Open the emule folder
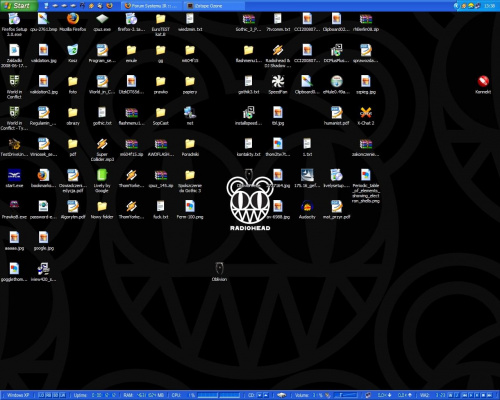 (x=131, y=54)
